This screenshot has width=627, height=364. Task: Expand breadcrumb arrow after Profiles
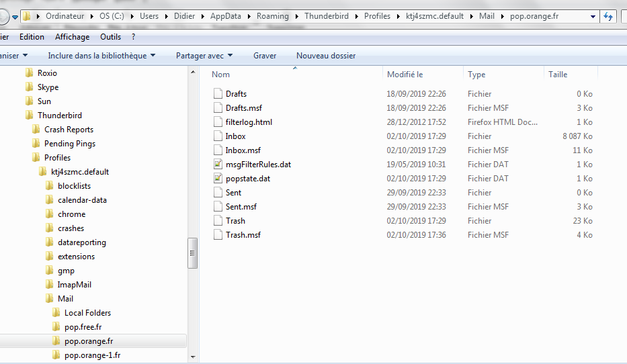pos(399,16)
